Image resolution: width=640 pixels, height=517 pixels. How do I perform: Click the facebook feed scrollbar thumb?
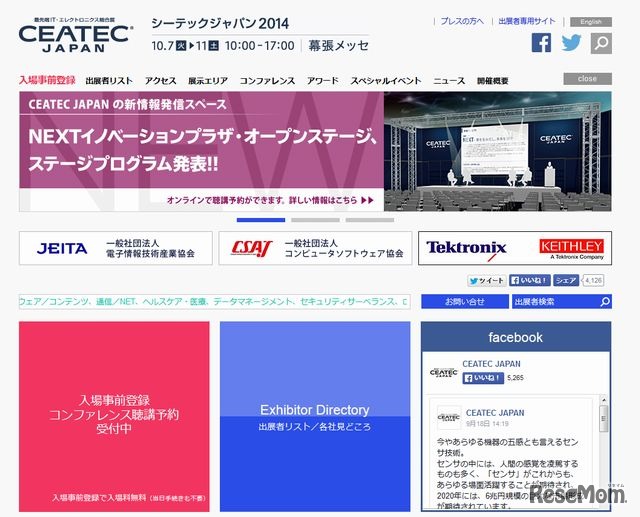coord(604,419)
